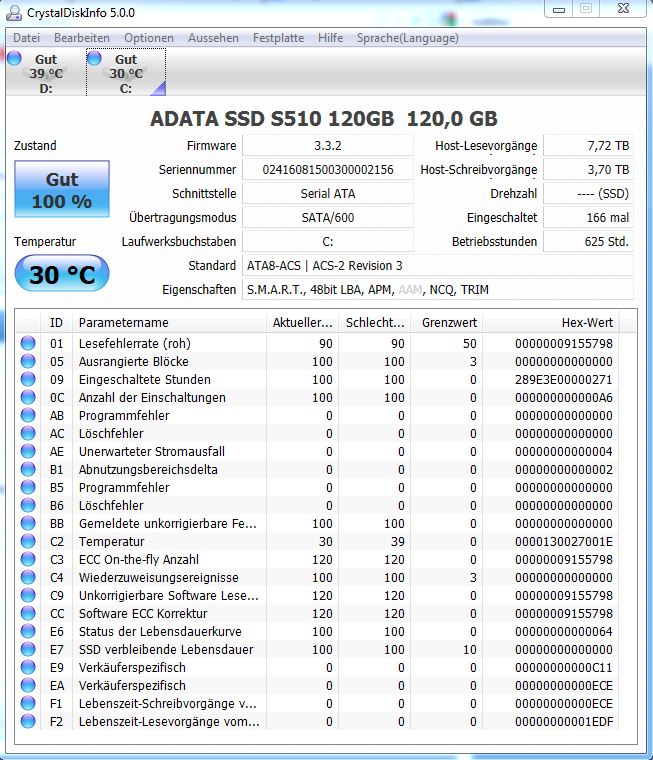
Task: Click the Übertragungsmodus field SATA/600
Action: [328, 218]
